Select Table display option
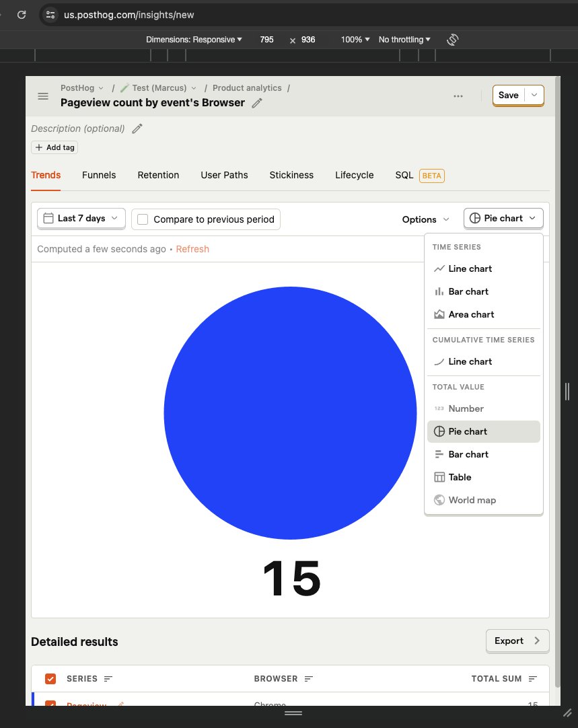 click(483, 477)
